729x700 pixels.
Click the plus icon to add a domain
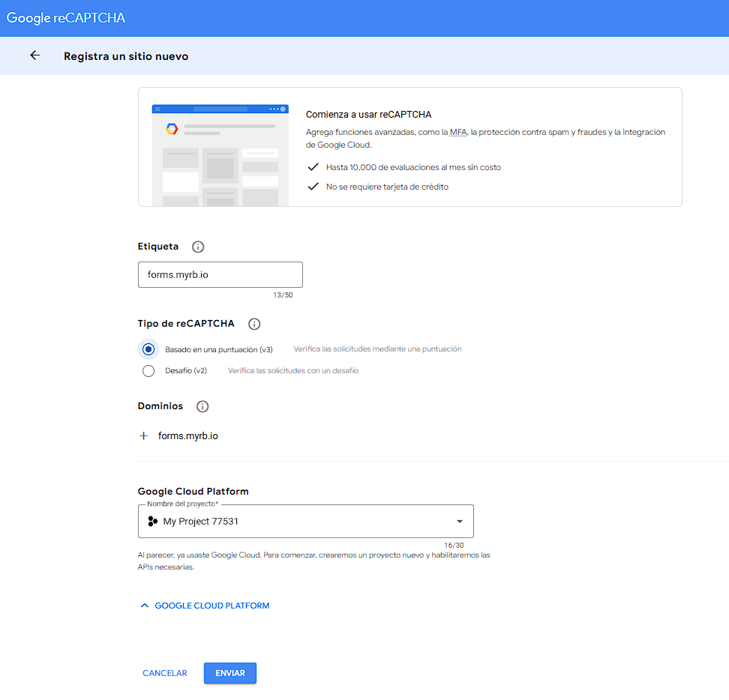point(144,435)
